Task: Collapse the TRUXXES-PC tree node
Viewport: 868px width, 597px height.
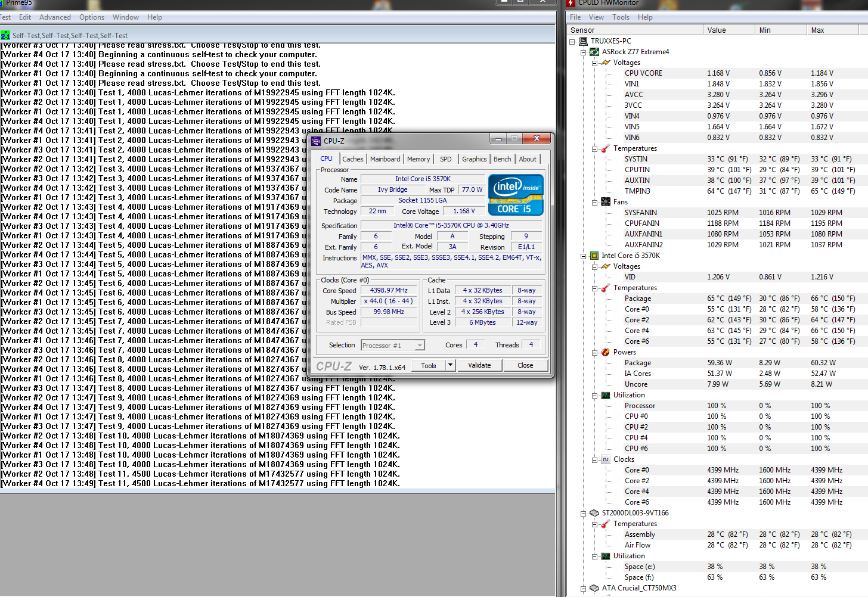Action: [x=572, y=42]
